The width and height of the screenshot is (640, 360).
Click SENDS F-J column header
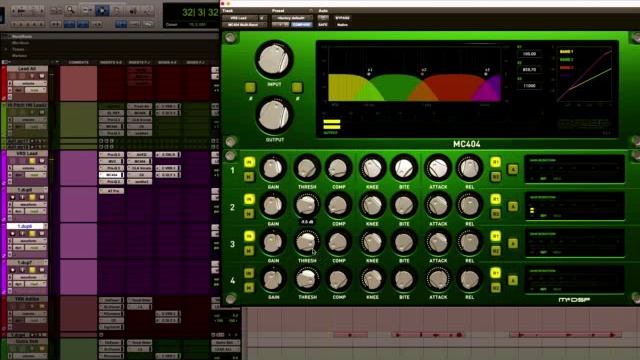[x=196, y=62]
